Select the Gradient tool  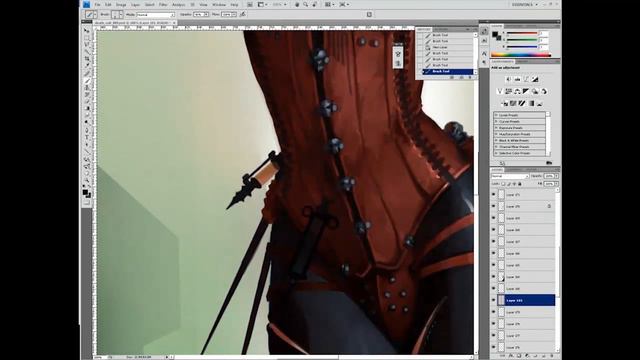87,109
